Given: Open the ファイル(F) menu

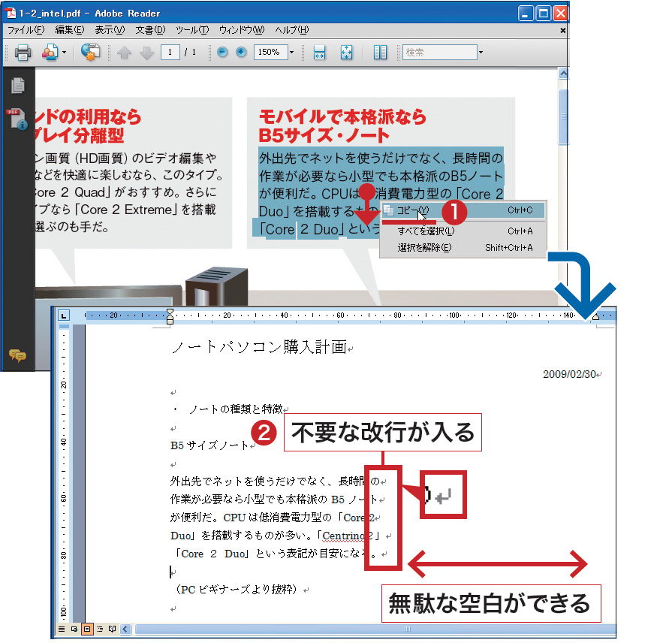Looking at the screenshot, I should [26, 30].
